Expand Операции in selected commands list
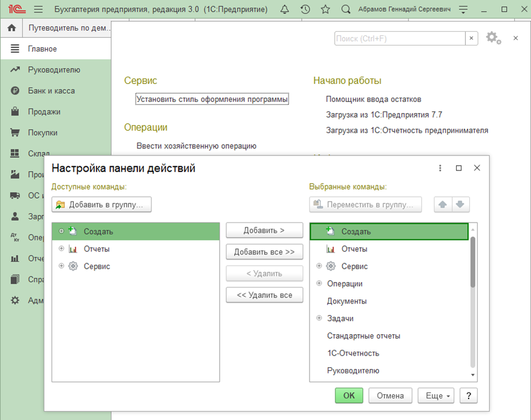Viewport: 531px width, 420px height. [319, 283]
